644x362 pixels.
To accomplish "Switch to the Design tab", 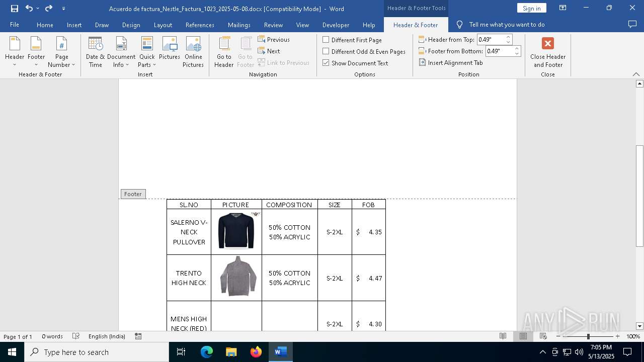I will coord(131,25).
